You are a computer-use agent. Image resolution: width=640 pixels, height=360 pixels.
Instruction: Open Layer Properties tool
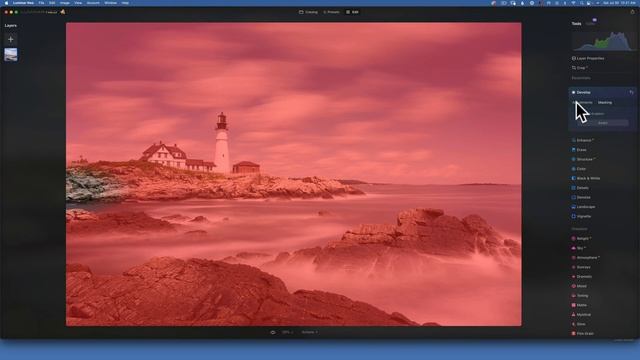[588, 58]
